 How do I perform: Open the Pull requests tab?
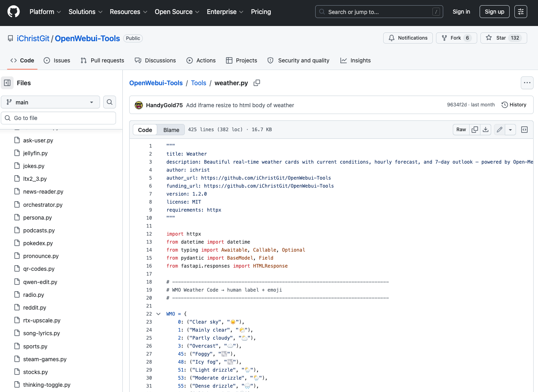click(102, 60)
